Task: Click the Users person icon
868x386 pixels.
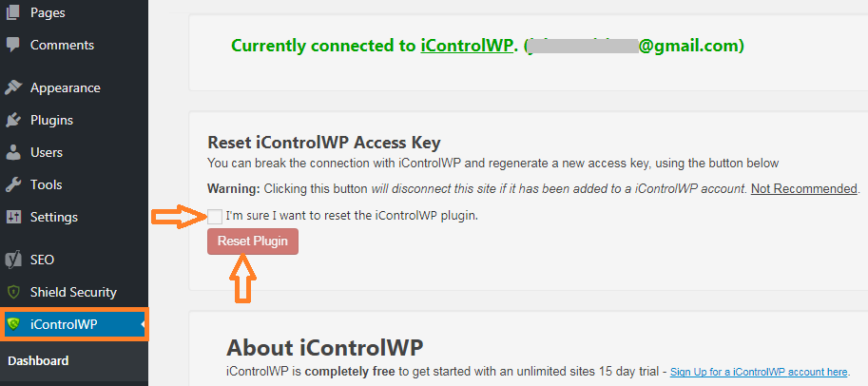Action: coord(12,152)
